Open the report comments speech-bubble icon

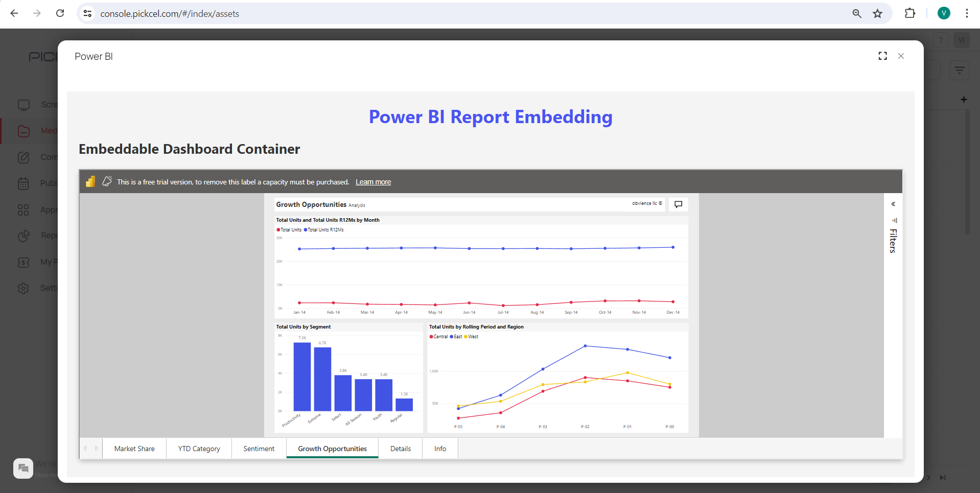(x=678, y=204)
